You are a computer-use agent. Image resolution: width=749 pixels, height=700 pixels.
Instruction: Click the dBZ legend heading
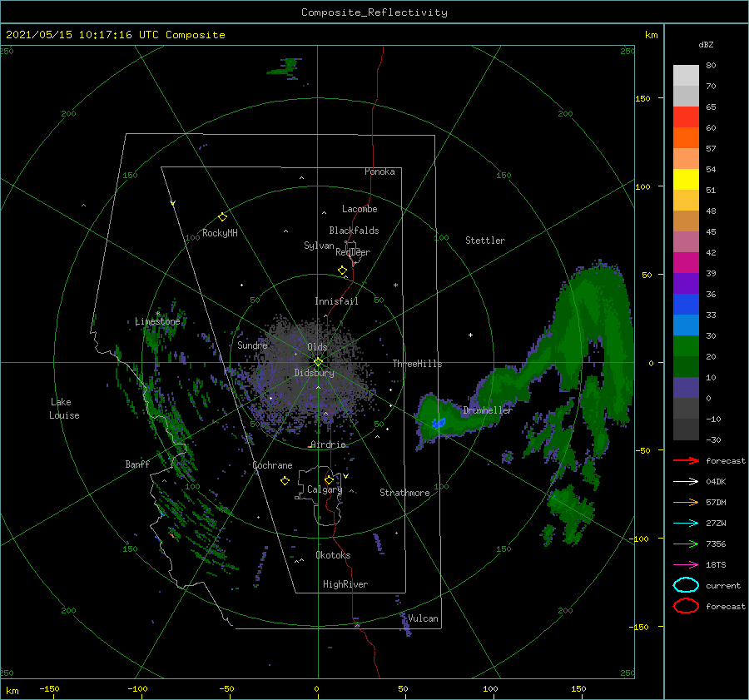point(706,44)
